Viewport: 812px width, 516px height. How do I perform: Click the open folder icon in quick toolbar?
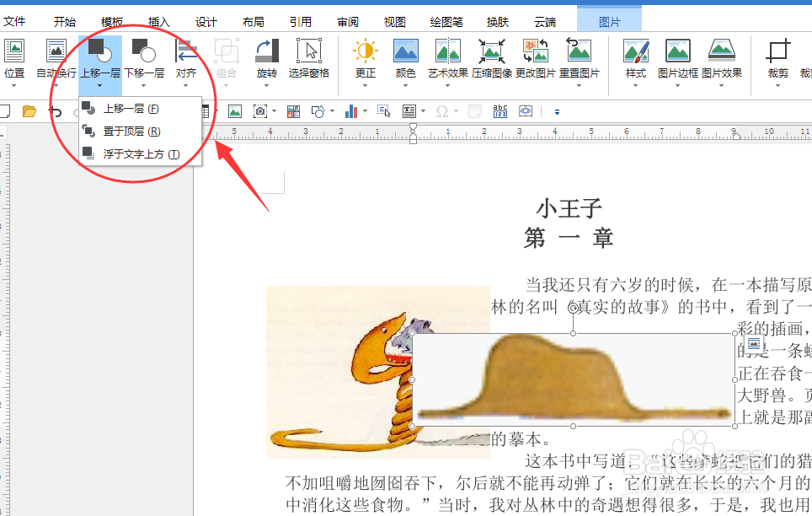pos(29,111)
